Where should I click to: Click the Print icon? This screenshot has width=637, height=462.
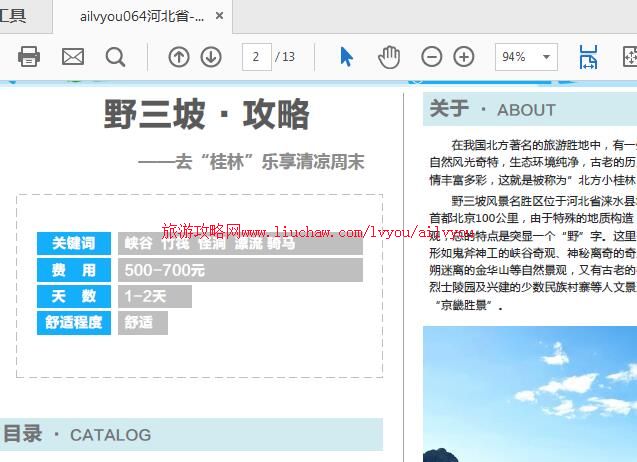pos(29,57)
